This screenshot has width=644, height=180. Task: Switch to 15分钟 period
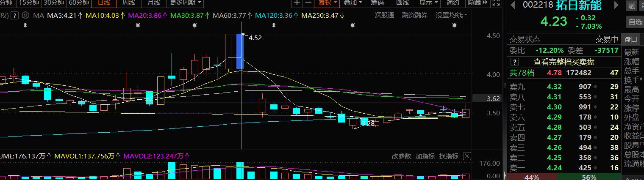point(30,3)
